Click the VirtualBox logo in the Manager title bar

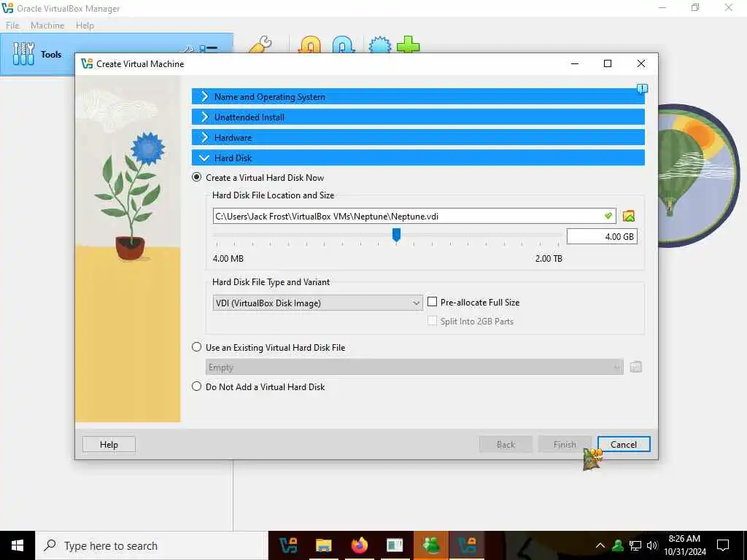[x=7, y=8]
